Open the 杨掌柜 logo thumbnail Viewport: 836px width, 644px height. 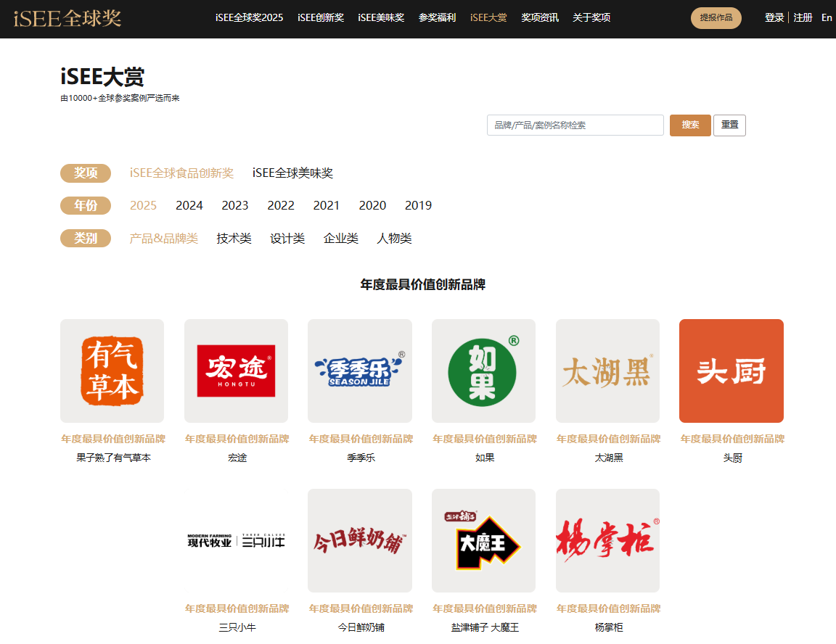(x=608, y=541)
